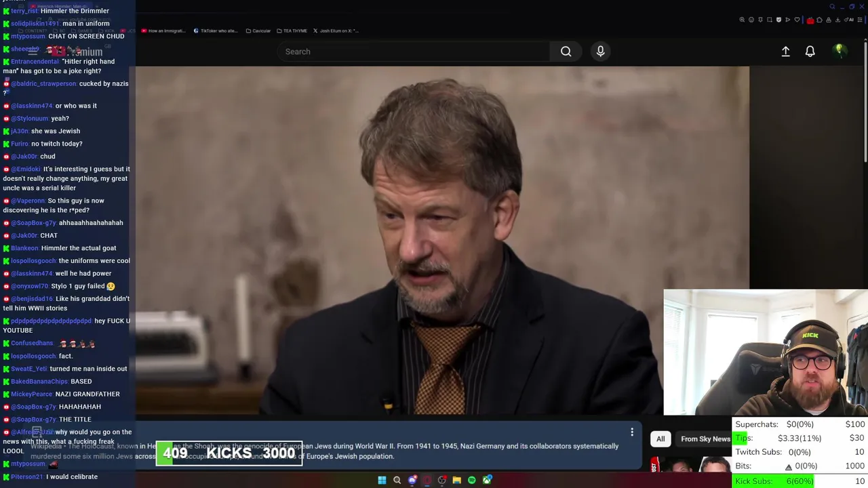Click chat username MickeyPearce
The width and height of the screenshot is (868, 488).
[x=32, y=394]
